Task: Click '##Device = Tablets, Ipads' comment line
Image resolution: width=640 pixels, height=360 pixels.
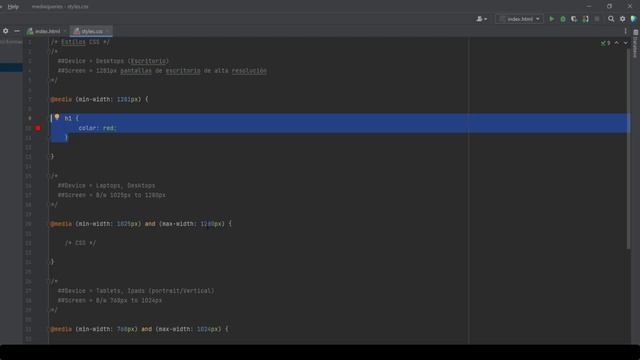Action: [x=136, y=291]
